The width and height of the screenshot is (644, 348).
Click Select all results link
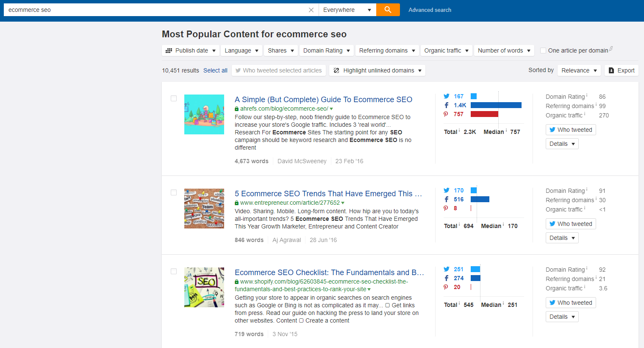point(215,70)
